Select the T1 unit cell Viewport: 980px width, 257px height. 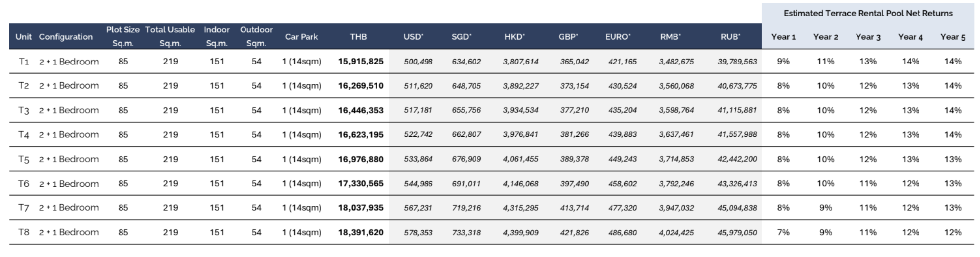23,62
